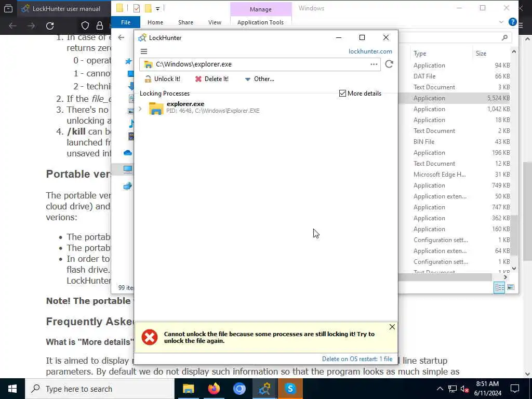Open the Other... dropdown
Image resolution: width=532 pixels, height=399 pixels.
260,79
